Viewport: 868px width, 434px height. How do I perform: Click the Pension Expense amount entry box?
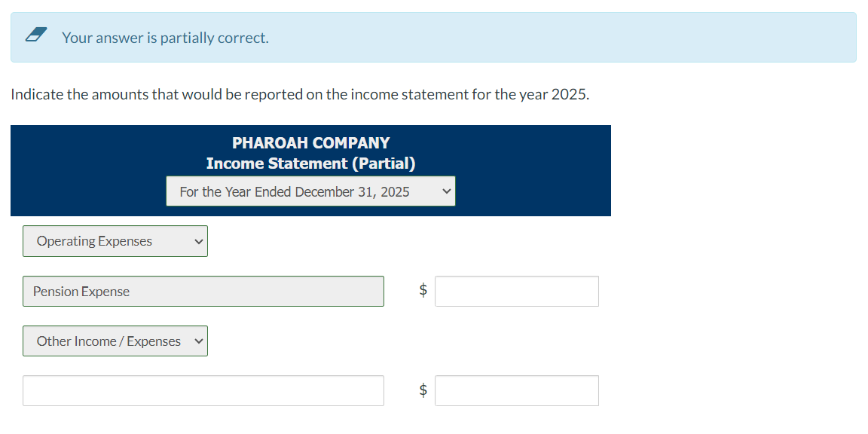click(516, 291)
